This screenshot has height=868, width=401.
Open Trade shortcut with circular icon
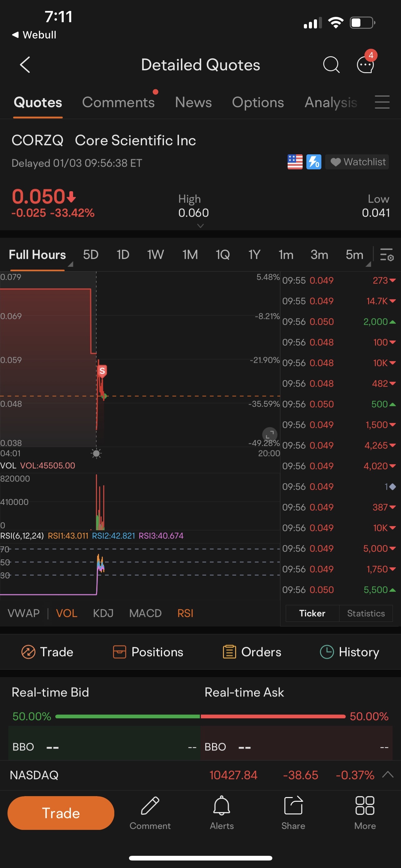point(47,652)
